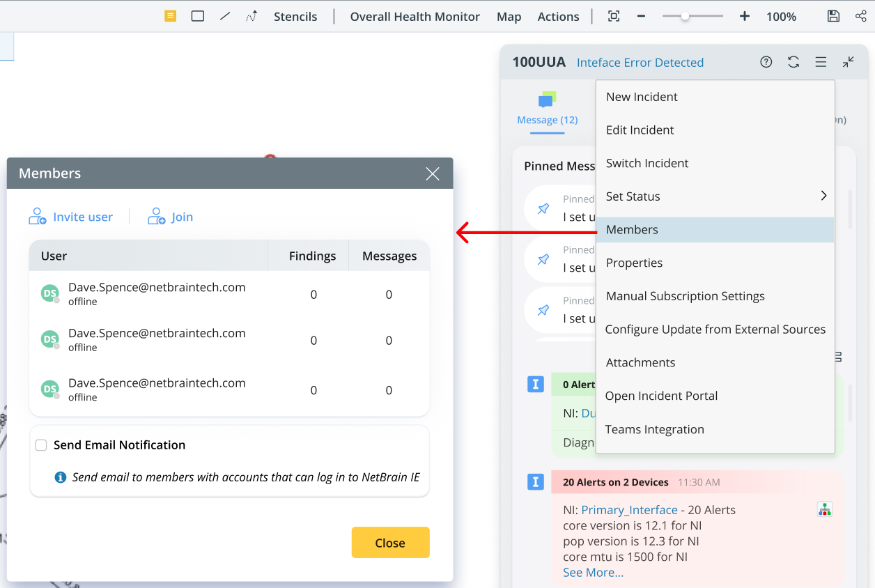Click the Messages column header
Image resolution: width=875 pixels, height=588 pixels.
click(389, 256)
